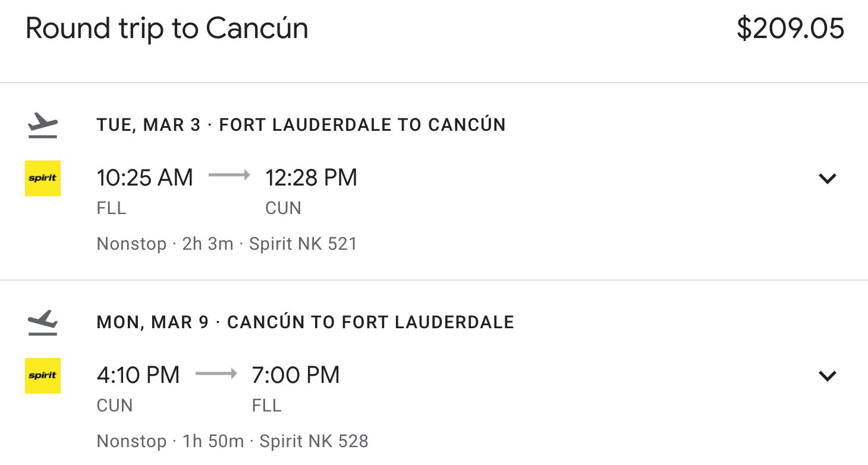The width and height of the screenshot is (868, 465).
Task: Click the 10:25 AM departure time
Action: 144,178
